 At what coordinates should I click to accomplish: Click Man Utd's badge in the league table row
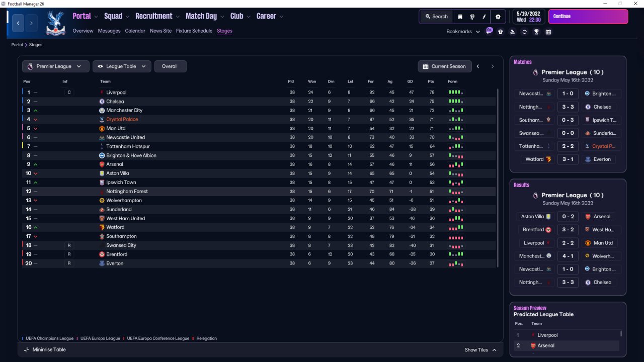[x=102, y=128]
